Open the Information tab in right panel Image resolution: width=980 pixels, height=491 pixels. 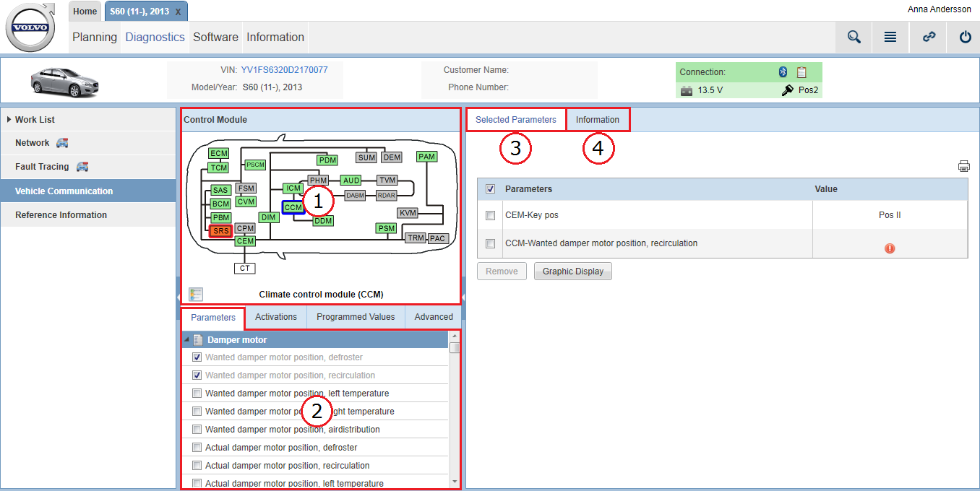pos(598,120)
